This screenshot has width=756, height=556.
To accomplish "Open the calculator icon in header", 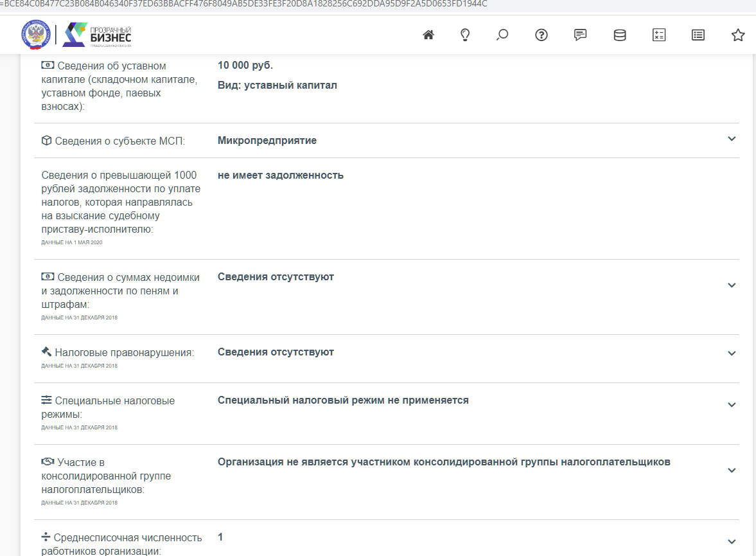I will [659, 35].
